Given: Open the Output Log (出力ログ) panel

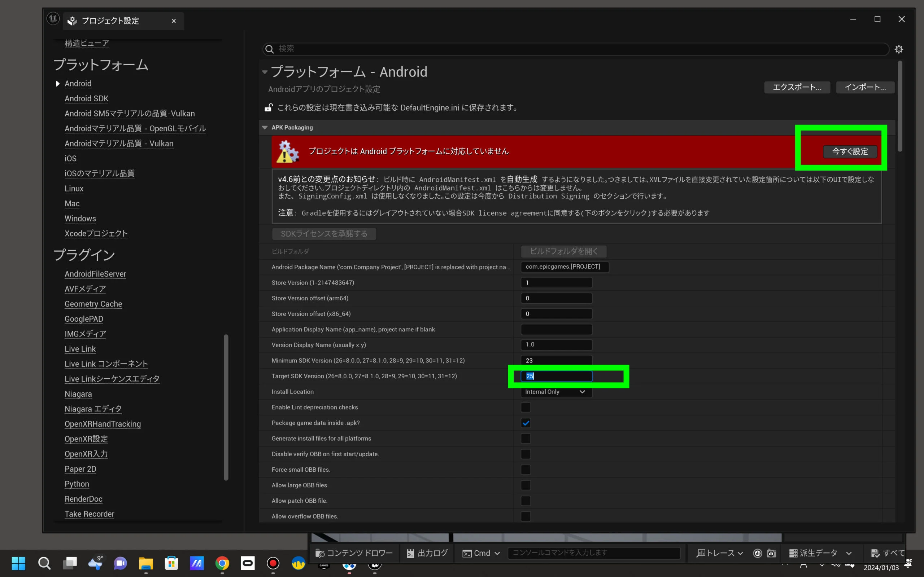Looking at the screenshot, I should point(427,553).
